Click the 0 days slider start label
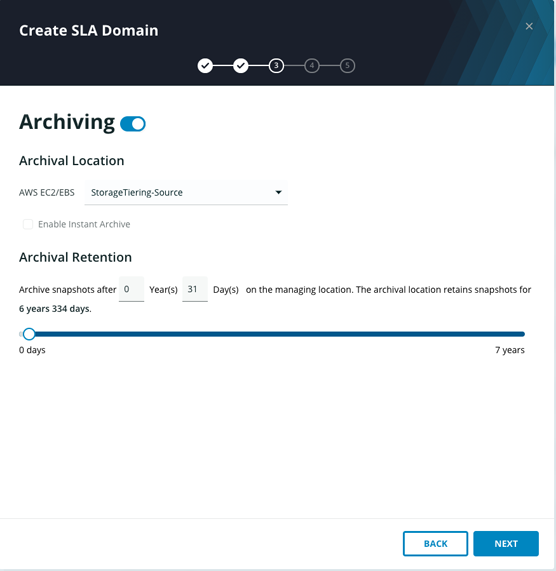Viewport: 556px width, 571px height. [x=32, y=350]
